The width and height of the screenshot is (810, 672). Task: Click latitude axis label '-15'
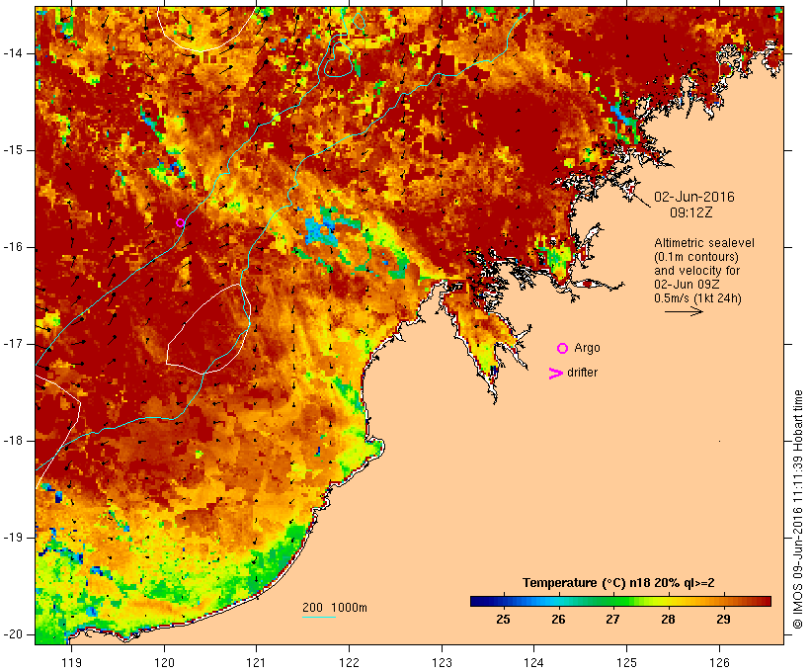(13, 150)
